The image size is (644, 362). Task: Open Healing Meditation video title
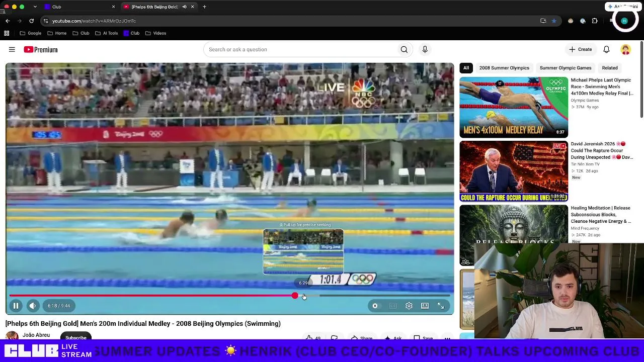pyautogui.click(x=601, y=214)
